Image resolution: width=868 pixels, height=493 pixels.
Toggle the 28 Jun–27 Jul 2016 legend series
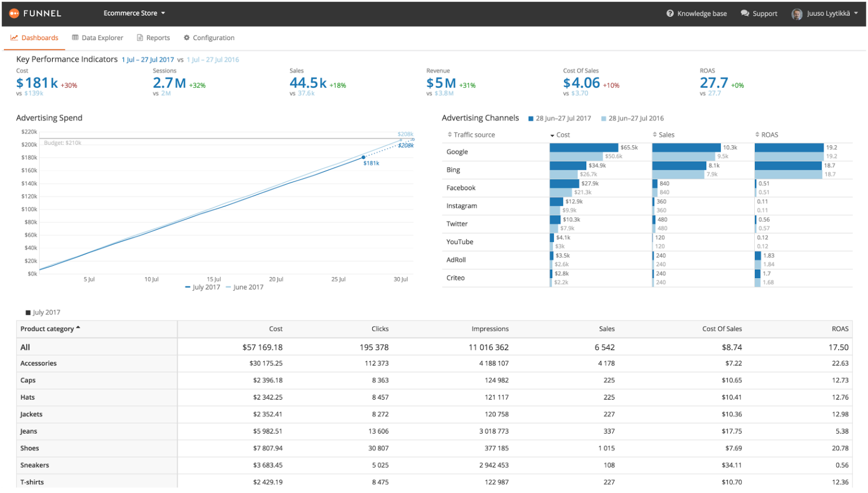(x=633, y=119)
